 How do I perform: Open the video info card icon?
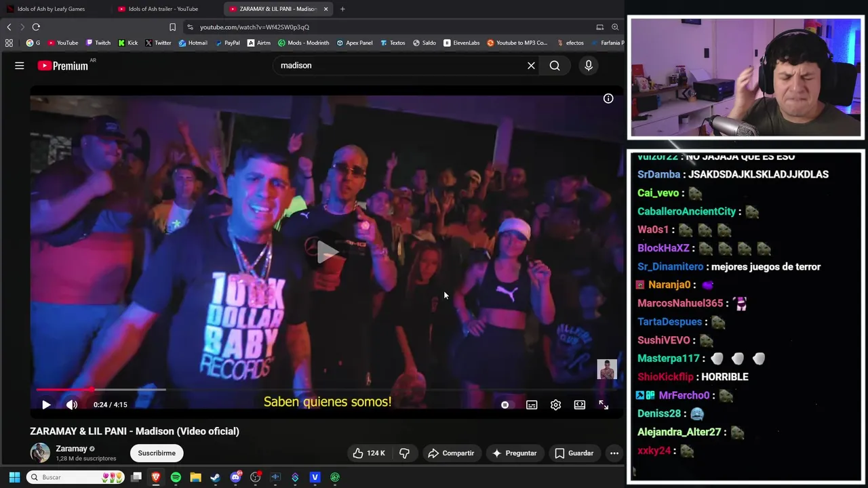[x=608, y=99]
